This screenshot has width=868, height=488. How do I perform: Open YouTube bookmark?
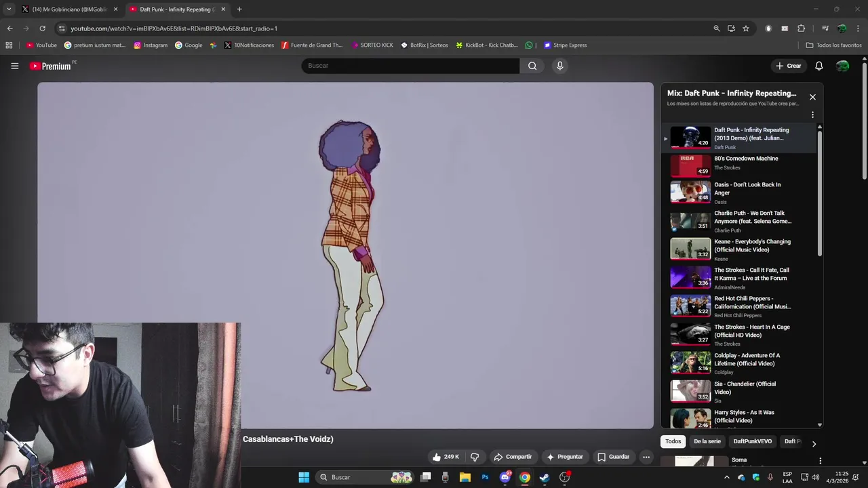(41, 45)
